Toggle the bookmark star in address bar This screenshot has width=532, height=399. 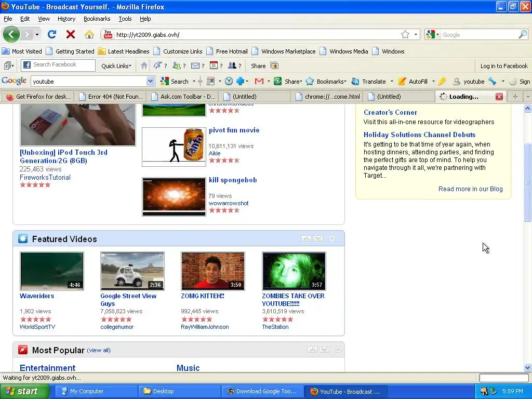[405, 34]
